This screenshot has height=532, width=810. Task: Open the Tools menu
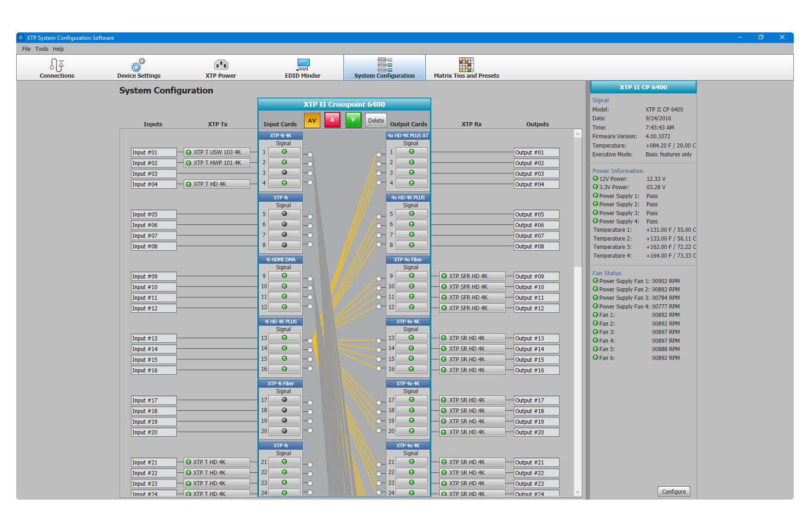(42, 49)
